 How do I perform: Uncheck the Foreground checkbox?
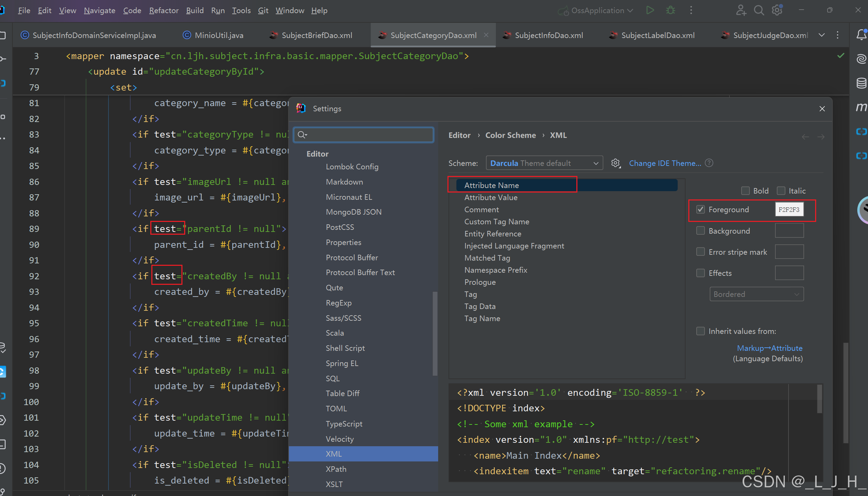(x=700, y=209)
